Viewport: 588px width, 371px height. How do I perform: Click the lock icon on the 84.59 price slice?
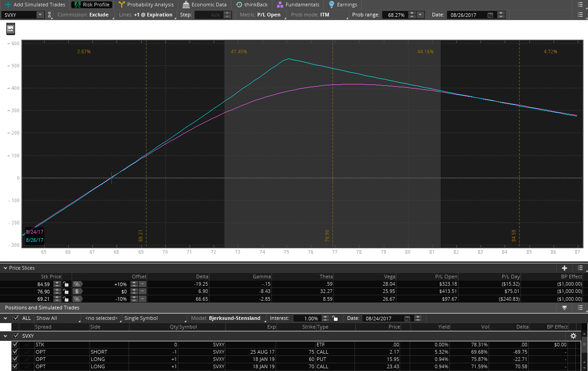click(66, 284)
